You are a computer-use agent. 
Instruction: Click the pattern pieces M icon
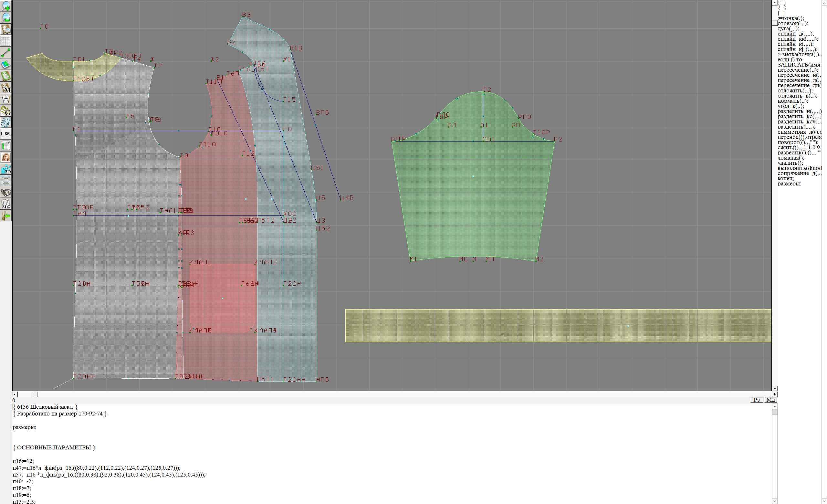pos(6,88)
